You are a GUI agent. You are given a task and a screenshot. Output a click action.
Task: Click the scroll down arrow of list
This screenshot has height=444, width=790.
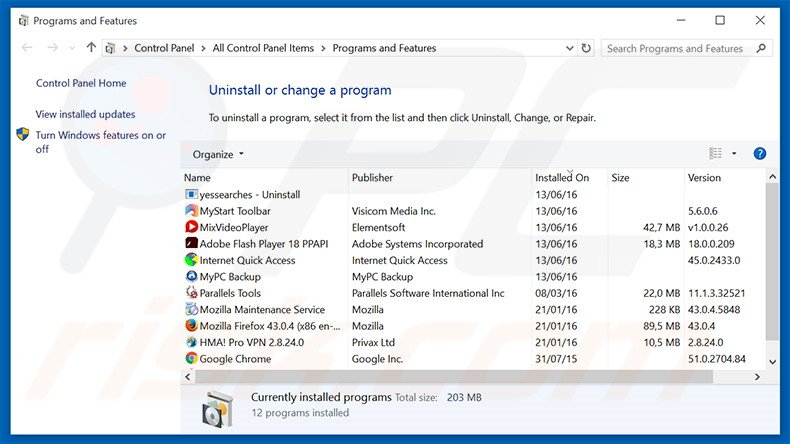(x=772, y=361)
